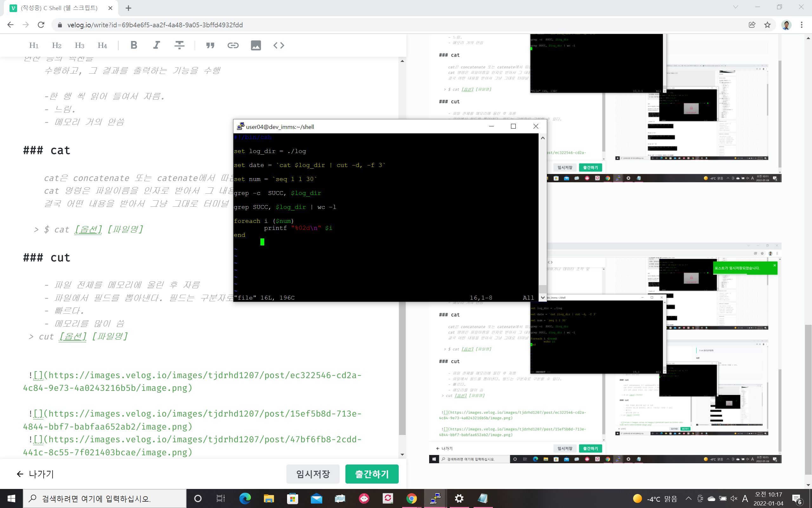Select the C Shell velog tab
The width and height of the screenshot is (812, 508).
click(x=60, y=8)
